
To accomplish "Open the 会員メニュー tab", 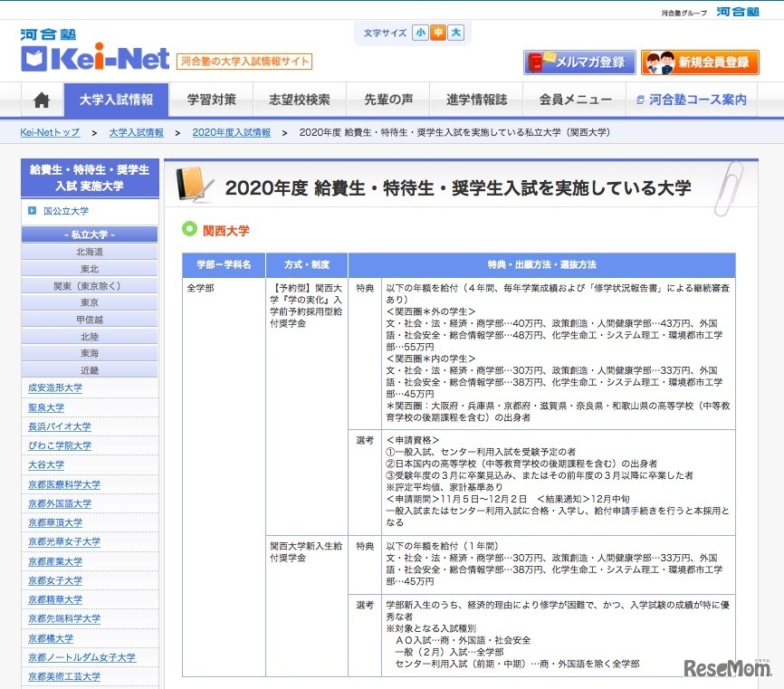I will [x=573, y=100].
